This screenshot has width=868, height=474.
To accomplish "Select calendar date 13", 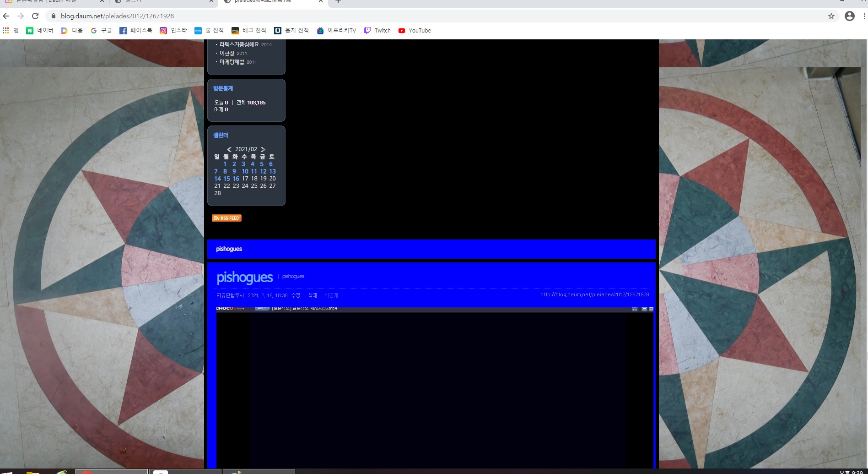I will 273,171.
